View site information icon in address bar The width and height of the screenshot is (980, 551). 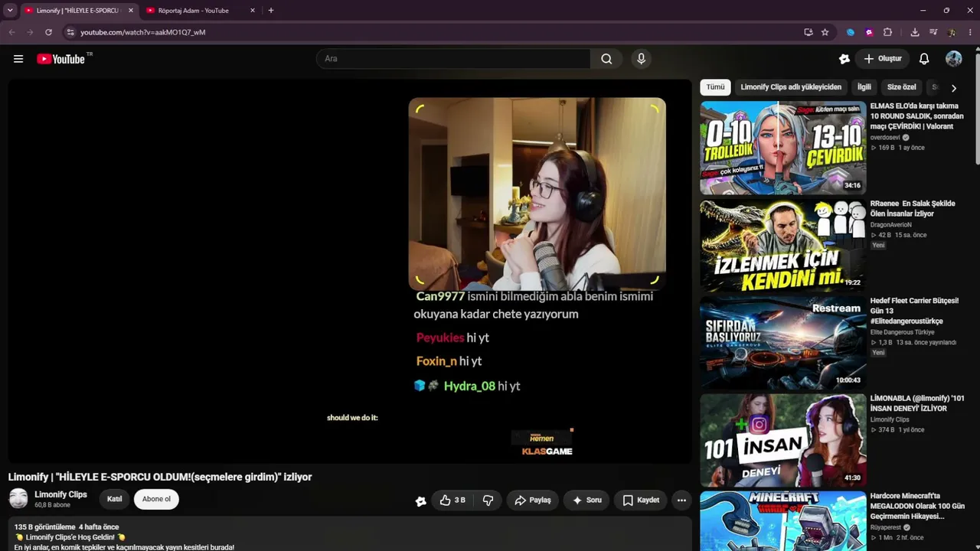click(x=70, y=32)
